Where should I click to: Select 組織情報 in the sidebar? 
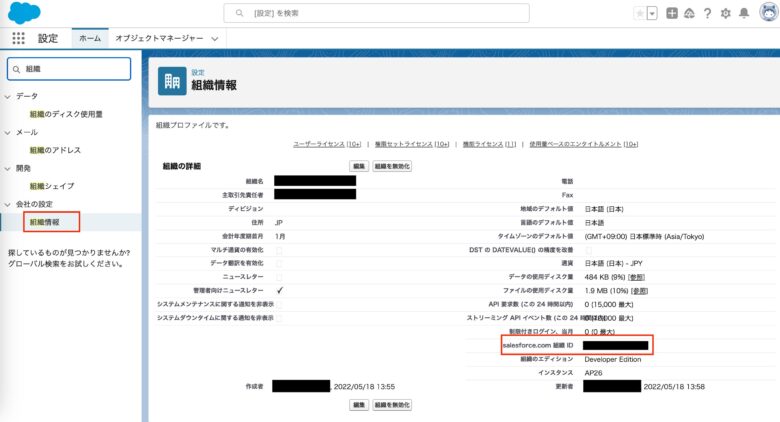point(44,222)
